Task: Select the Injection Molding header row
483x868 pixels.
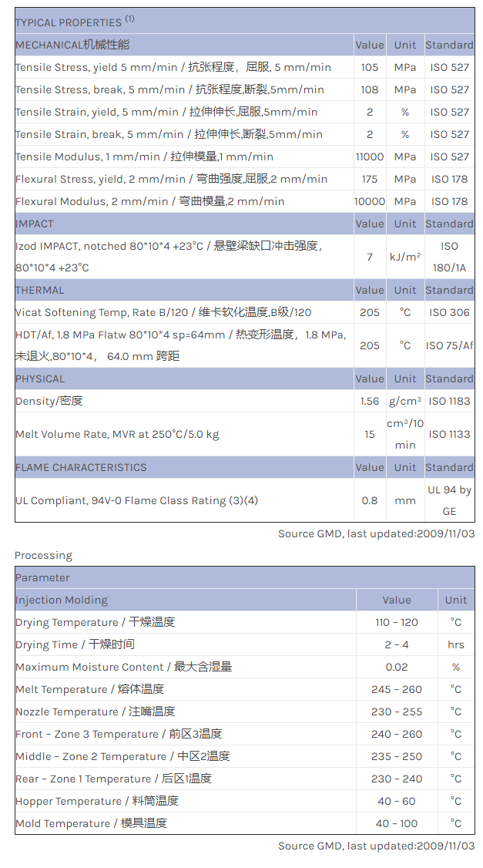Action: [x=62, y=600]
